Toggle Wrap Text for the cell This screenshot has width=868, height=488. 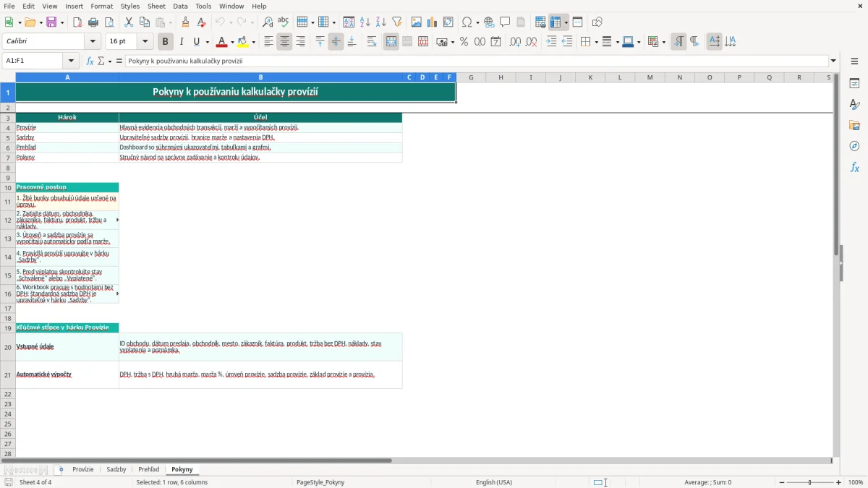coord(372,42)
